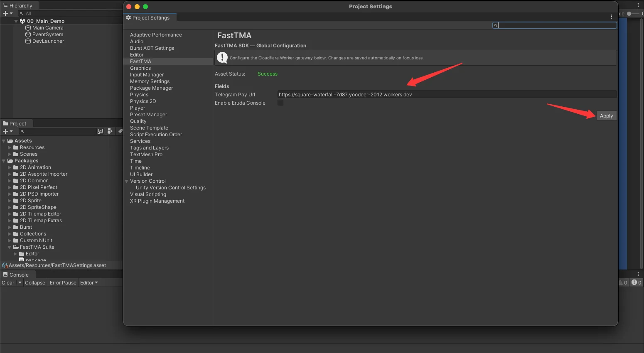
Task: Click the Main Camera cube icon
Action: [x=28, y=28]
